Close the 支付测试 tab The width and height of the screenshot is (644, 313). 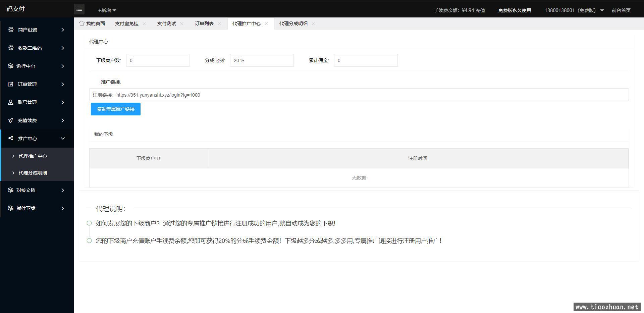(182, 23)
